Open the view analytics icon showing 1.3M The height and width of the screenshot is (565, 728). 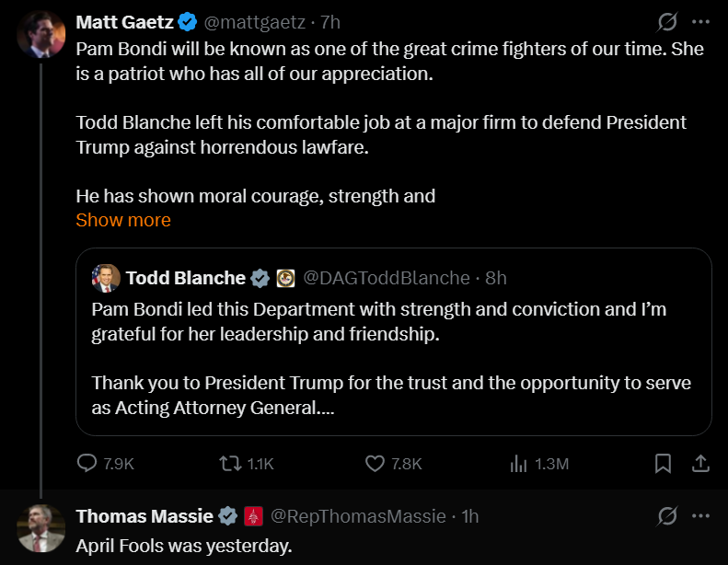(x=518, y=464)
